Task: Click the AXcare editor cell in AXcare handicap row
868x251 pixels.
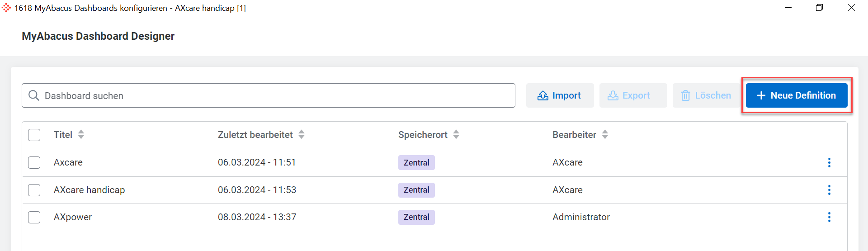Action: click(x=567, y=190)
